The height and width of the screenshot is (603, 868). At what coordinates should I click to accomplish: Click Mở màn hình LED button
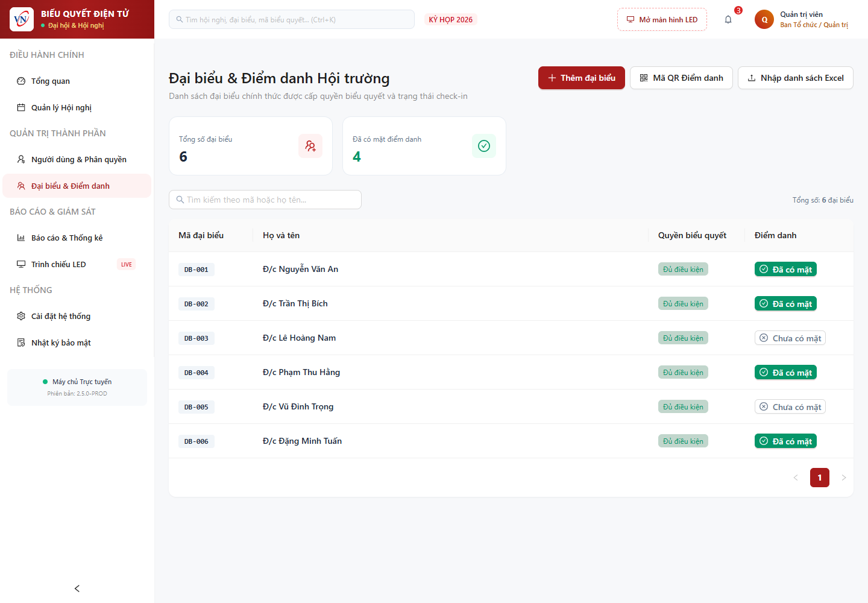pyautogui.click(x=662, y=19)
